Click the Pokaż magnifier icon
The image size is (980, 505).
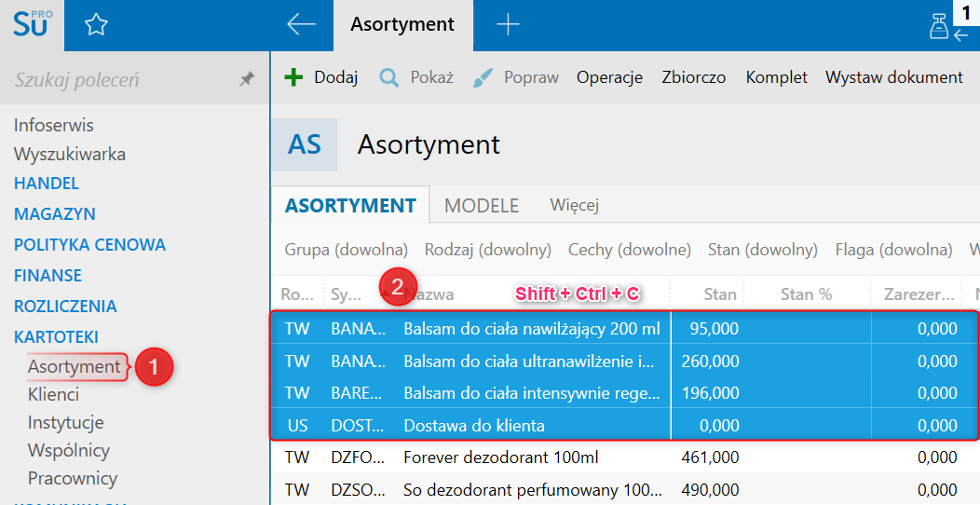click(389, 77)
